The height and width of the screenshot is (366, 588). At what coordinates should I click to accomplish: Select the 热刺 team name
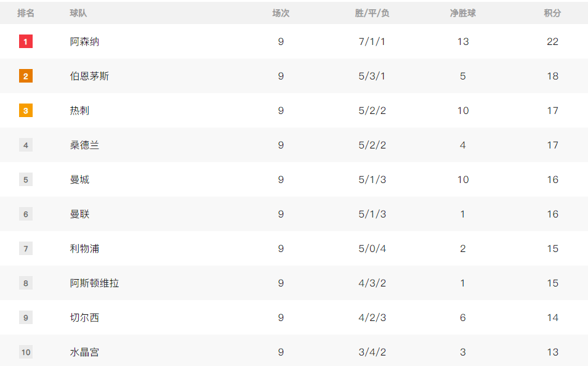79,111
